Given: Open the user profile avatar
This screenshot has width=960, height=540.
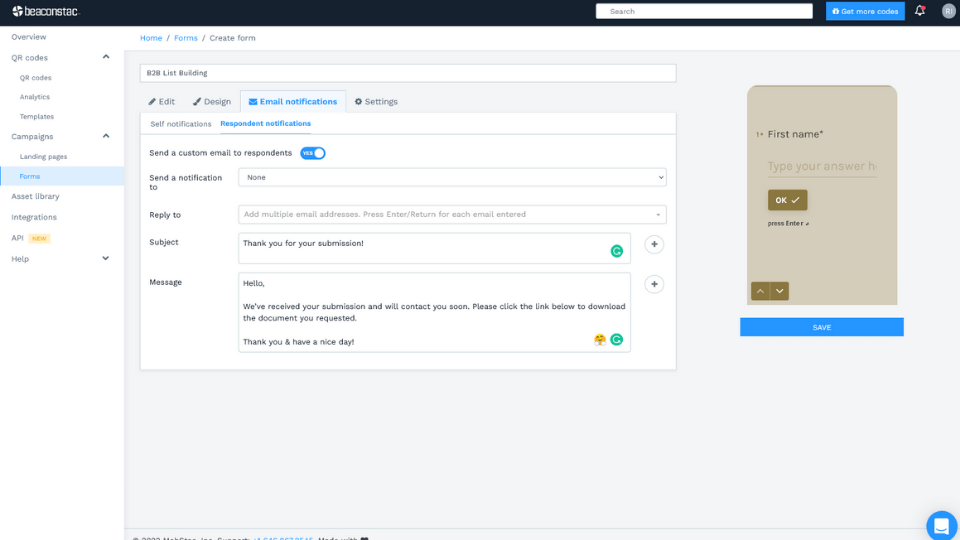Looking at the screenshot, I should pos(948,11).
